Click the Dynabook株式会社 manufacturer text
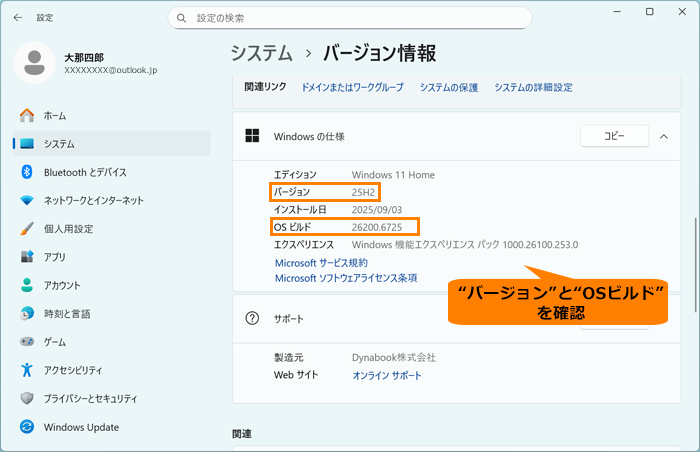Screen dimensions: 700x452 [393, 357]
